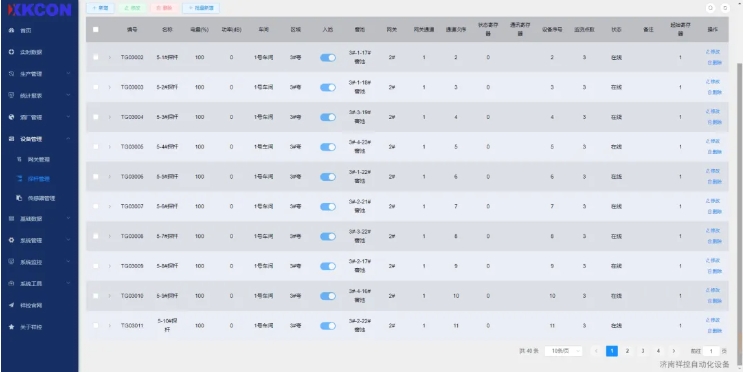The width and height of the screenshot is (745, 372).
Task: Click the green 修改 toolbar button
Action: click(132, 8)
